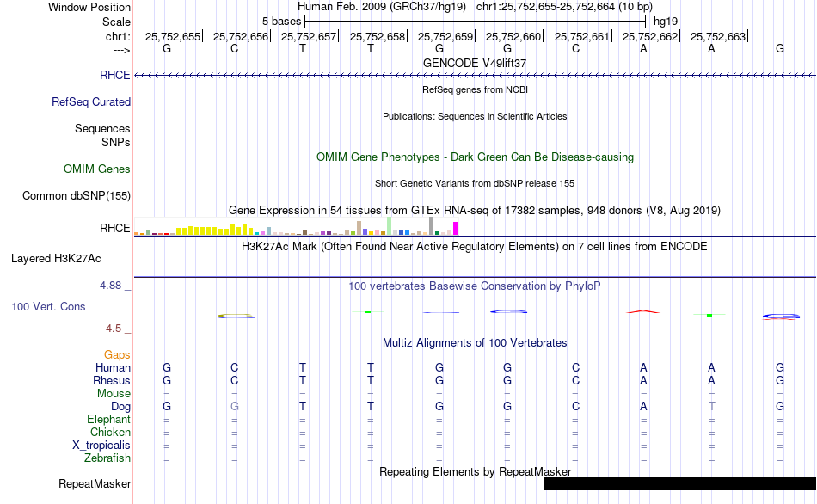Open the H3K27Ac Mark ENCODE title

pos(475,247)
